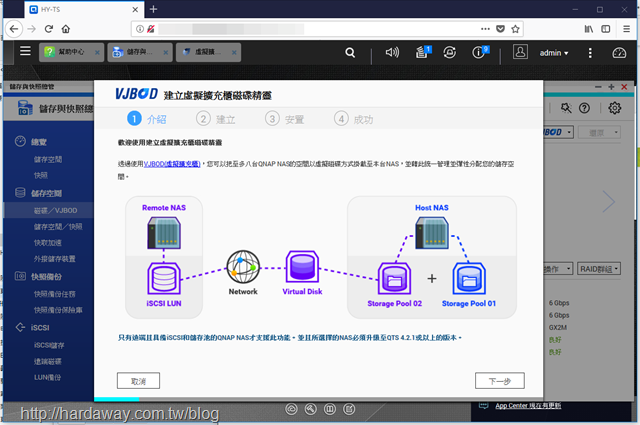
Task: Open the VJBOD(虛擬擴充櫃) hyperlink
Action: (x=171, y=164)
